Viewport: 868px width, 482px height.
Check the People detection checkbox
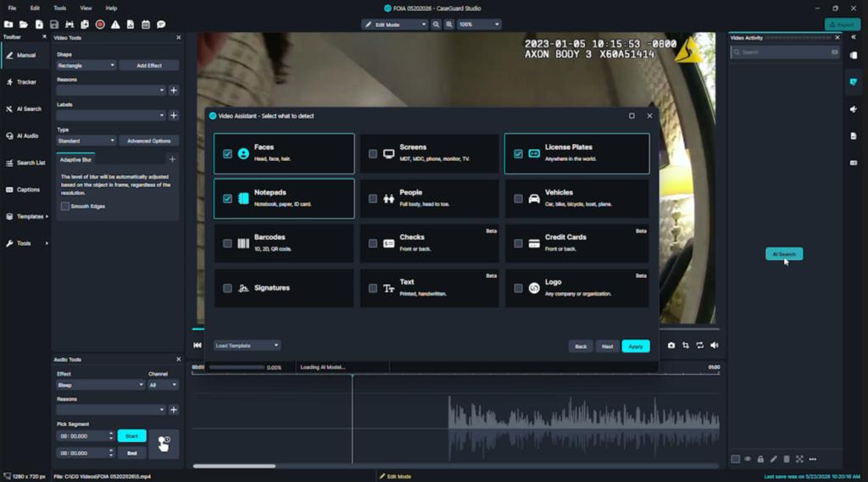point(373,199)
